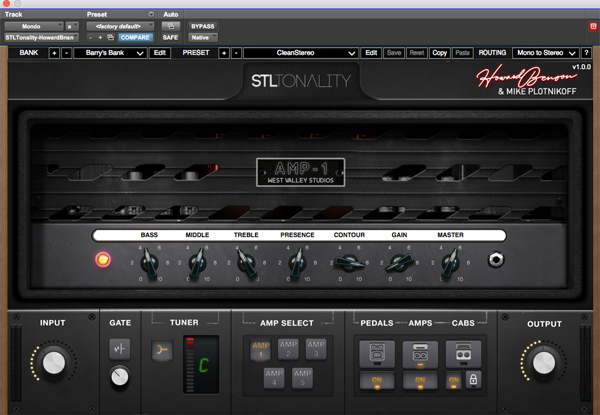Select AMP 2
Screen dimensions: 600x415
pos(288,348)
